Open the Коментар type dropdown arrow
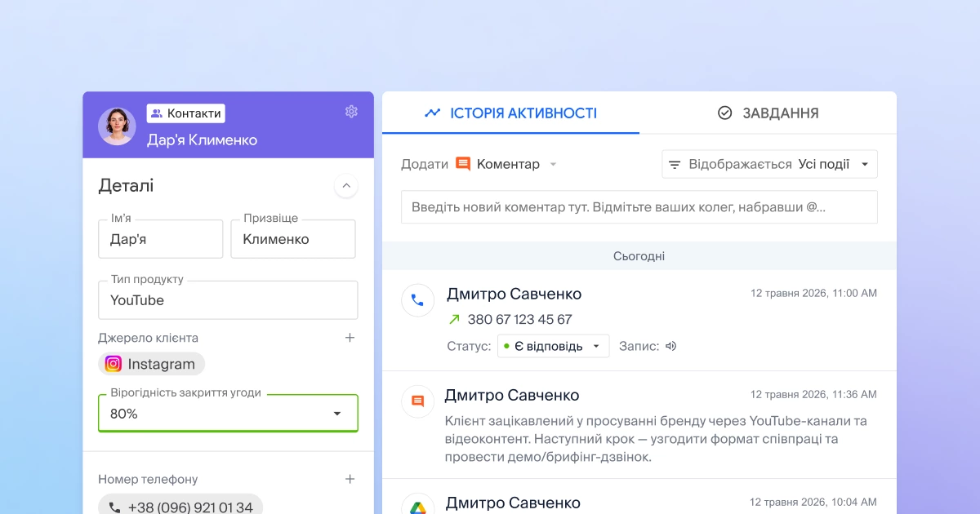 (553, 165)
